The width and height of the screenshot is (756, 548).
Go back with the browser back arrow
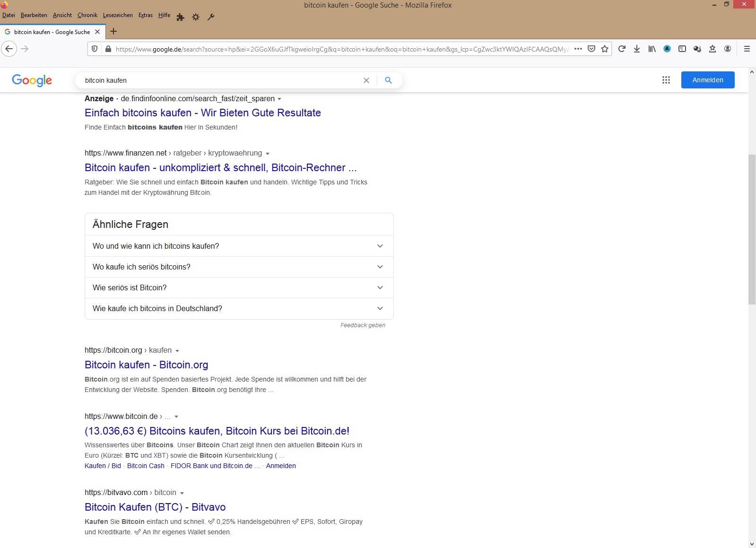9,49
